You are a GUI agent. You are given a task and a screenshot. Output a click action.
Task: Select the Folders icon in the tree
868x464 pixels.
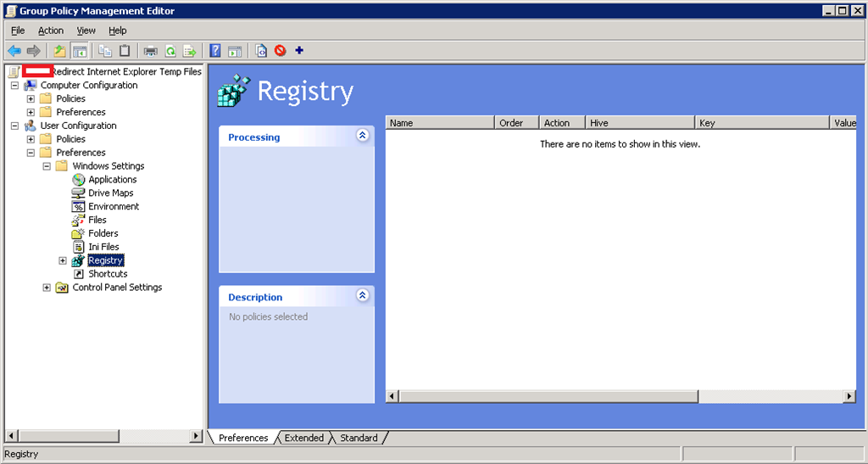[x=78, y=233]
